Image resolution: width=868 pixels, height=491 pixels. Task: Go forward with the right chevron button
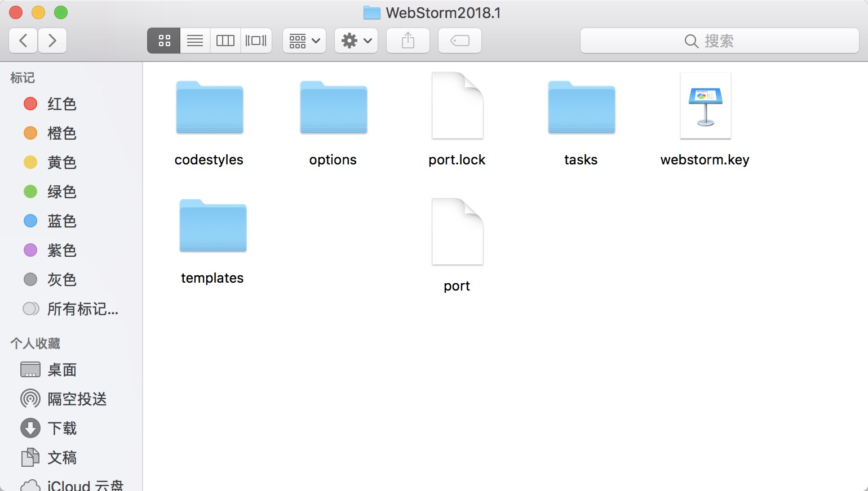(x=52, y=41)
